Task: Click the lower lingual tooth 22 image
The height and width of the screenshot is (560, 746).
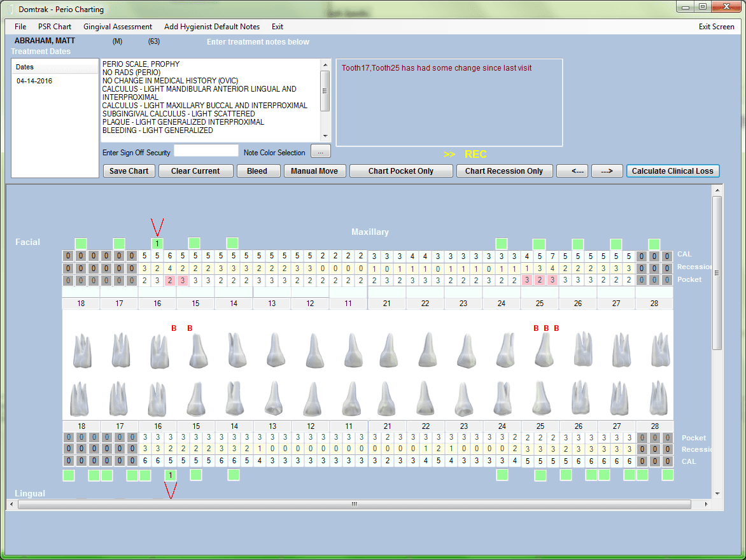Action: coord(425,398)
